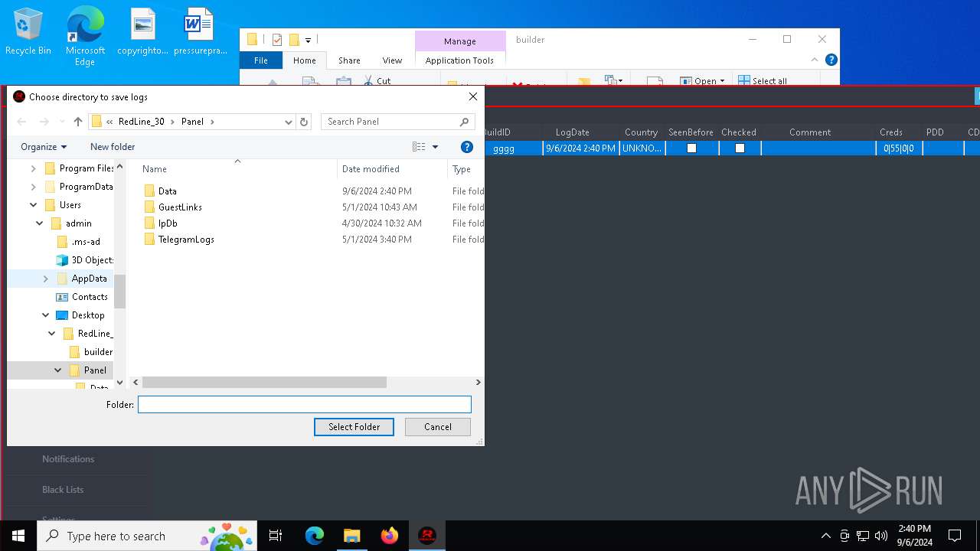Create a New folder

click(x=113, y=147)
